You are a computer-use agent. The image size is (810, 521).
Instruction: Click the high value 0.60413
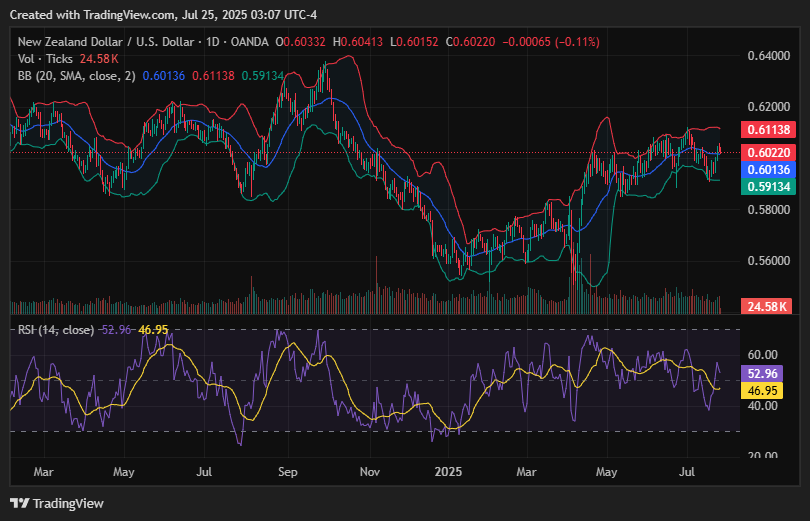362,42
